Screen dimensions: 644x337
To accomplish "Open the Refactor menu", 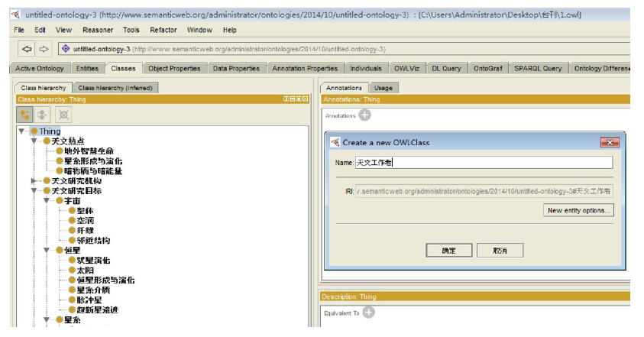I will point(163,30).
